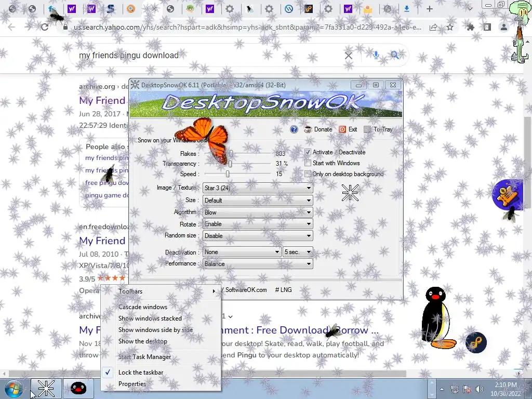The width and height of the screenshot is (532, 399).
Task: Click the Pingu taskbar button
Action: point(78,389)
